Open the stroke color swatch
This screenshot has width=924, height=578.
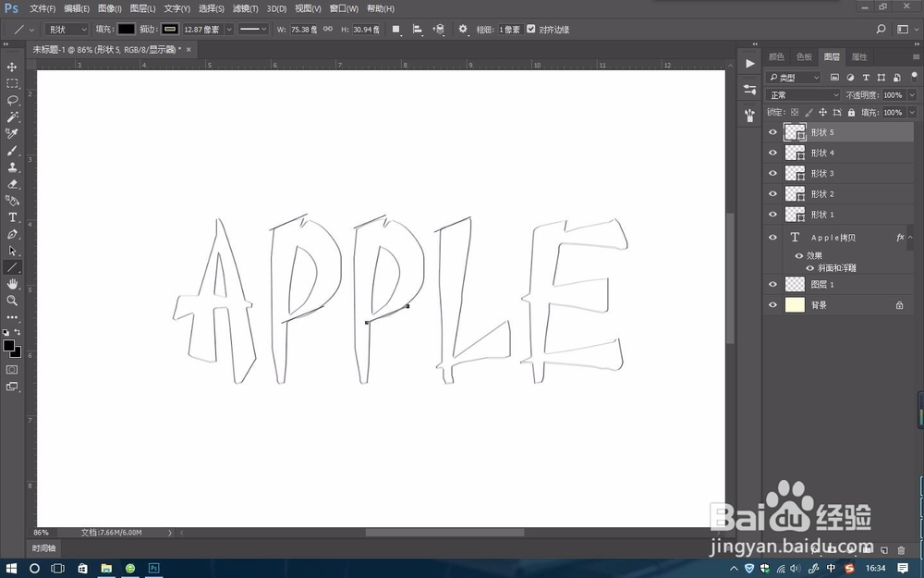click(170, 29)
